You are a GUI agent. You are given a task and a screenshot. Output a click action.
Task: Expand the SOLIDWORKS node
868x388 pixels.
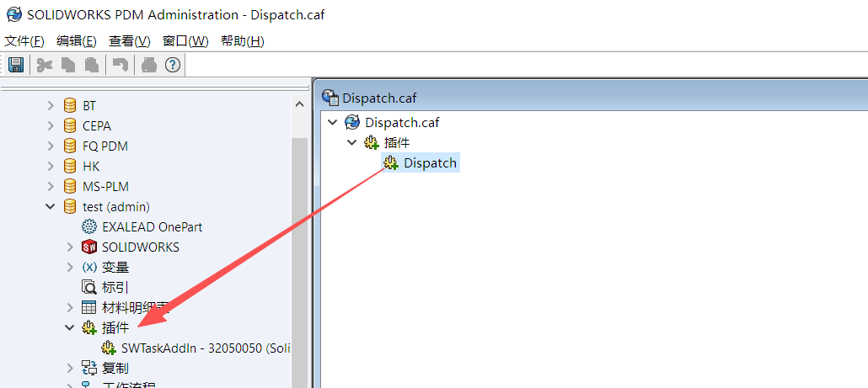pos(70,247)
